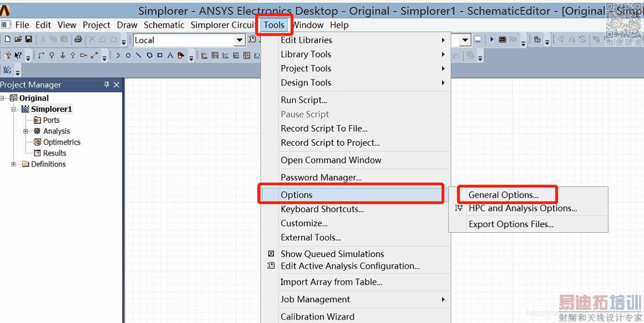Viewport: 644px width, 323px height.
Task: Click Keyboard Shortcuts menu entry
Action: coord(322,209)
